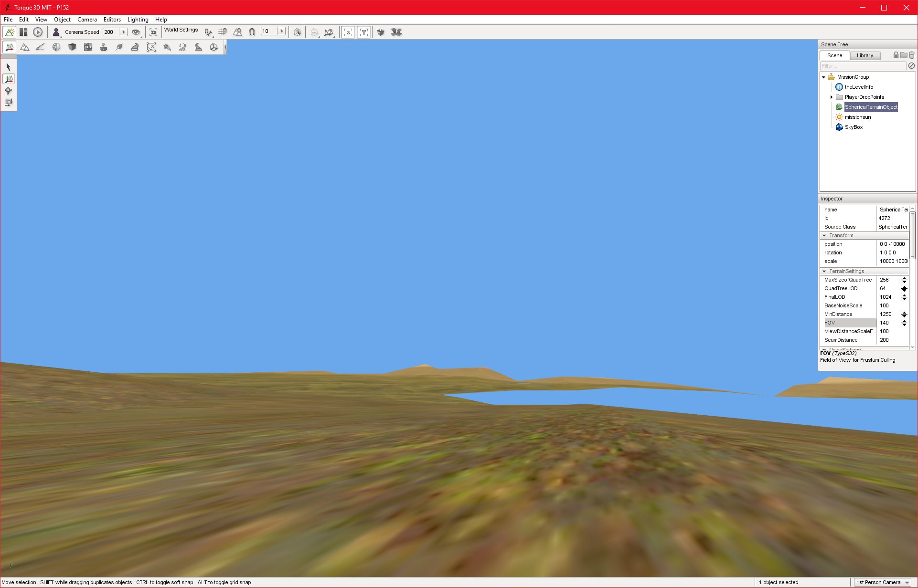Expand the PlayerDropPoints folder
This screenshot has height=588, width=918.
[x=832, y=97]
